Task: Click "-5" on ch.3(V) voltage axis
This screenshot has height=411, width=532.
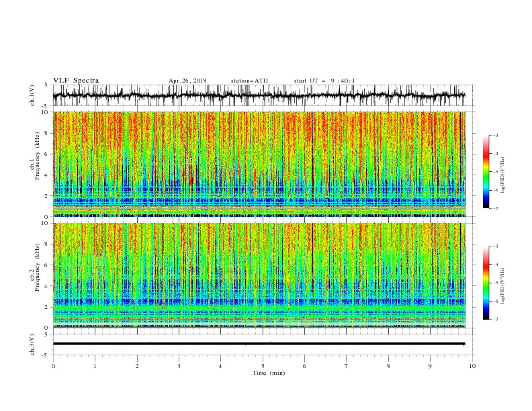Action: tap(46, 355)
